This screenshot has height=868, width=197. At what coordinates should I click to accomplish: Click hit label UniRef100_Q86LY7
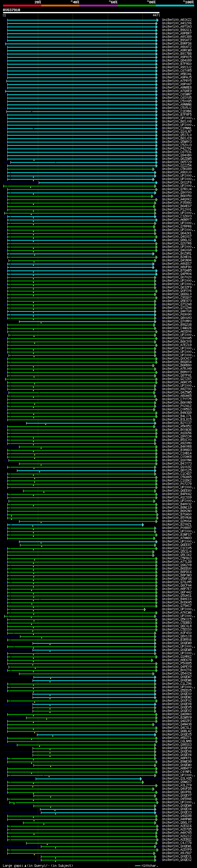point(177,822)
